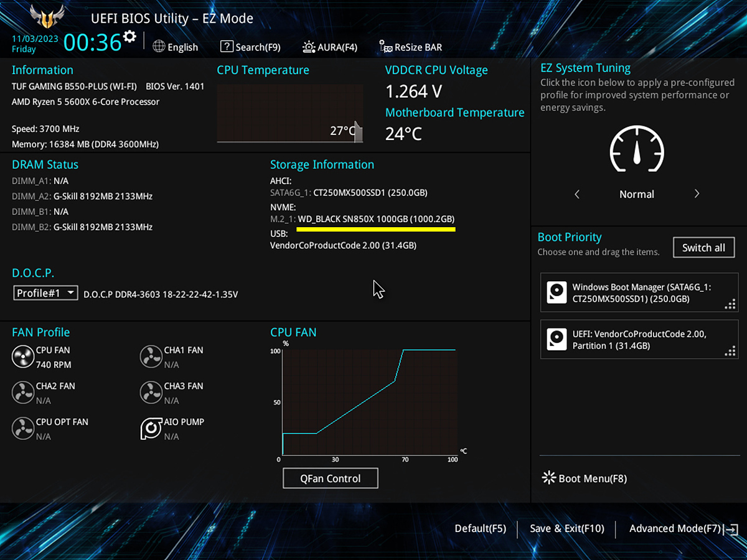Viewport: 747px width, 560px height.
Task: Click the Normal tuning profile label
Action: point(637,194)
